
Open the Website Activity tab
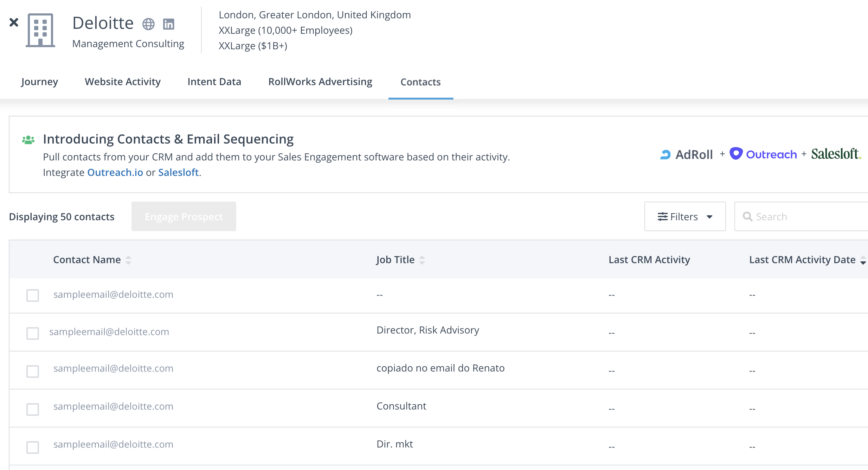coord(122,82)
